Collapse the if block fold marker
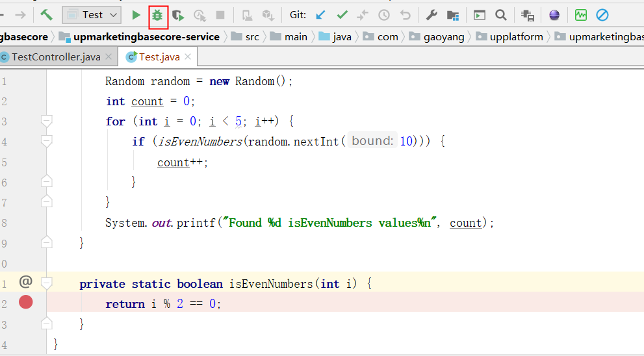This screenshot has height=356, width=644. coord(46,141)
